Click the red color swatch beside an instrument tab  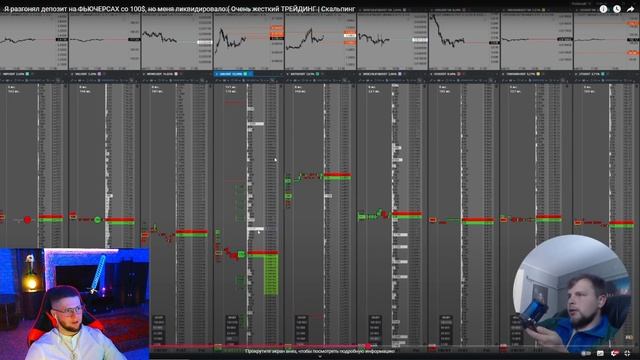click(x=458, y=74)
